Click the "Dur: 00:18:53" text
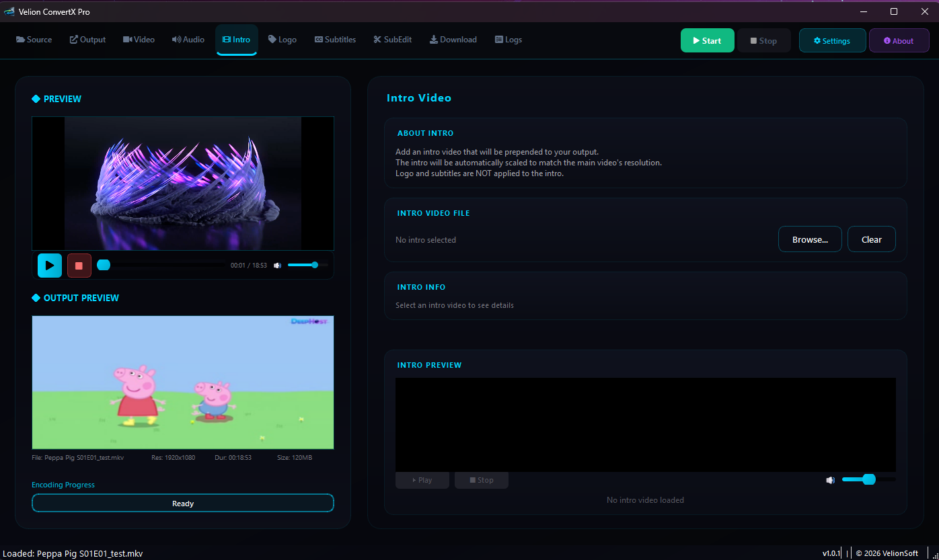This screenshot has width=939, height=560. coord(233,458)
